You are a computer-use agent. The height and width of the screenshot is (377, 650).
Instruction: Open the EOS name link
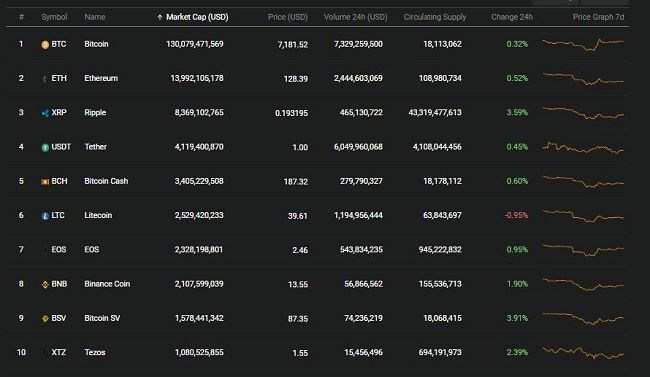[92, 250]
